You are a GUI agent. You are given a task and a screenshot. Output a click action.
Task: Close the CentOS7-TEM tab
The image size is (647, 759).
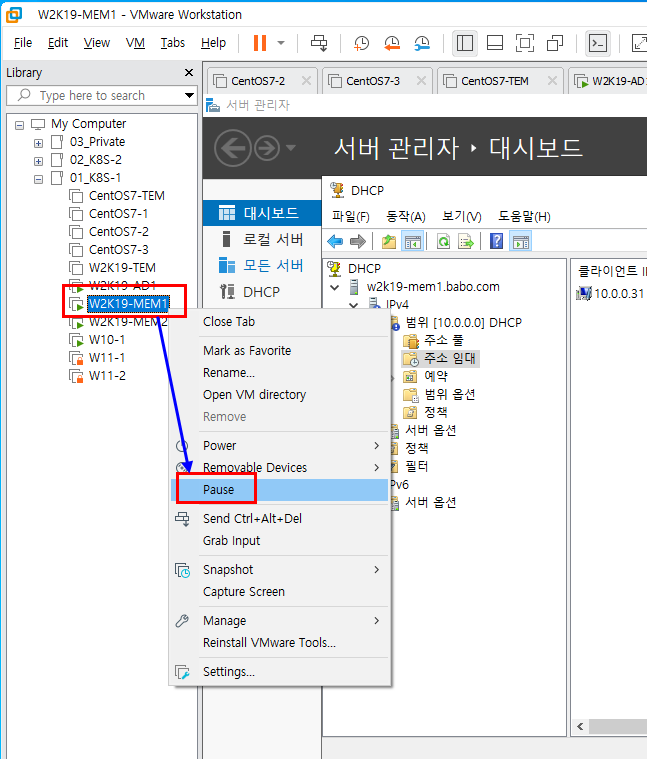552,81
